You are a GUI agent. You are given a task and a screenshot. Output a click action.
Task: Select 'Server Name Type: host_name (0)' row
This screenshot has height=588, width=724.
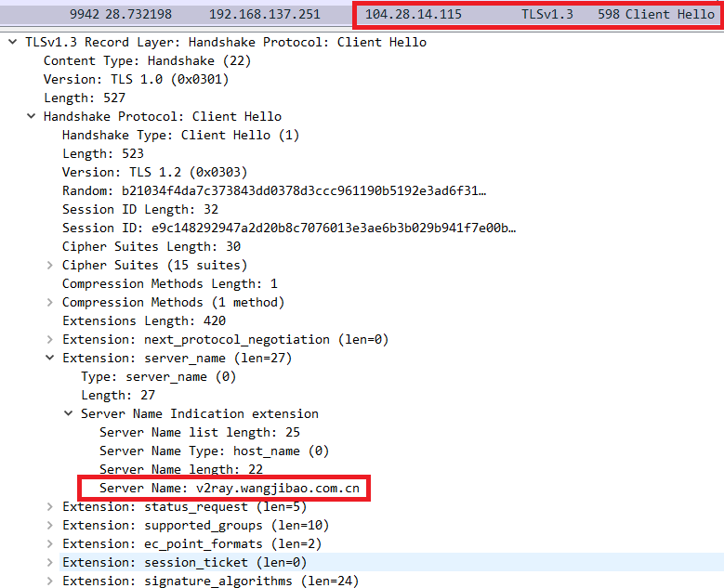coord(215,451)
